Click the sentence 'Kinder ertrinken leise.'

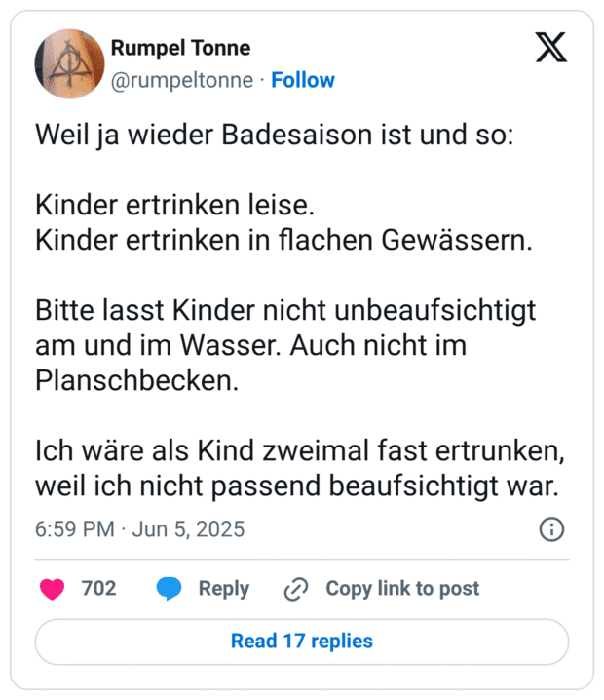(174, 205)
